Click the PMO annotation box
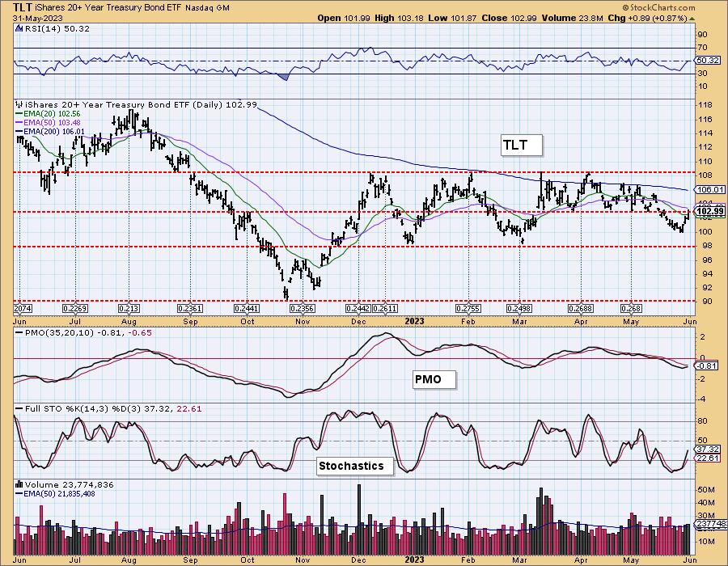 tap(434, 379)
